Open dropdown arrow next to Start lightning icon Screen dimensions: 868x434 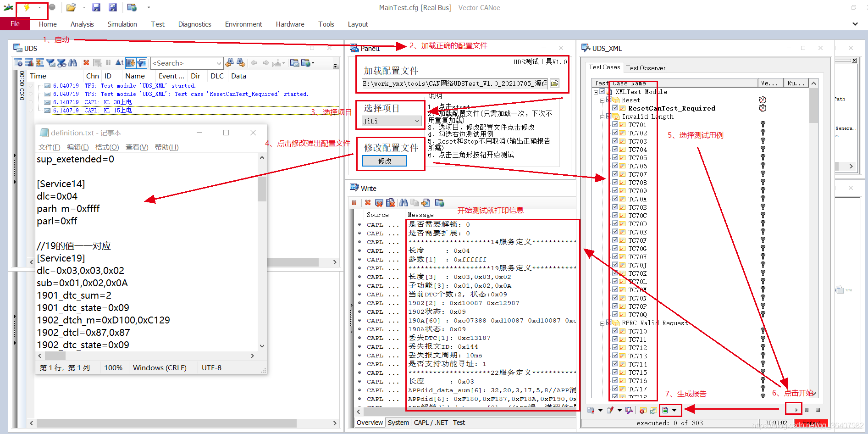[x=39, y=7]
